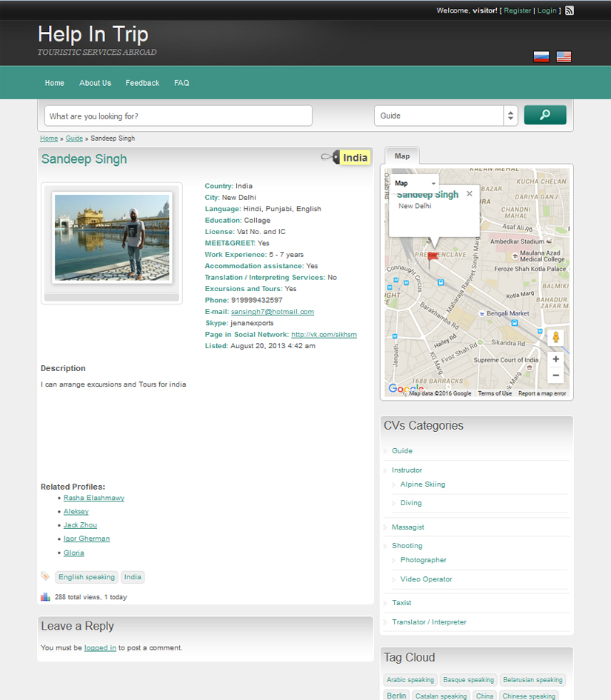This screenshot has width=611, height=700.
Task: Click the Help In Trip site title
Action: tap(93, 34)
